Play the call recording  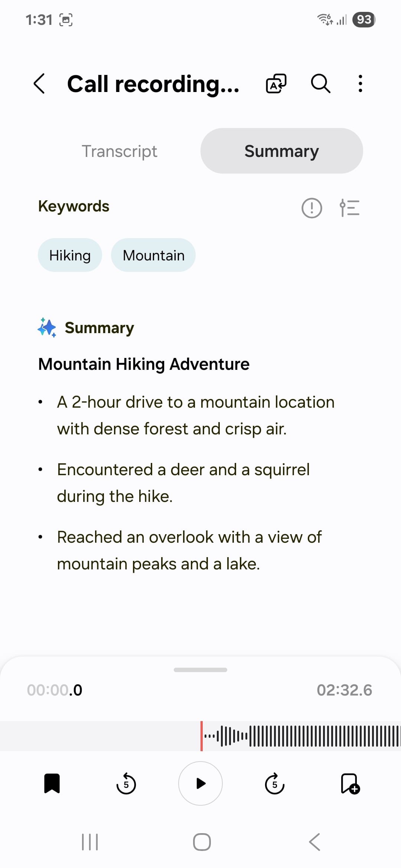(x=200, y=783)
